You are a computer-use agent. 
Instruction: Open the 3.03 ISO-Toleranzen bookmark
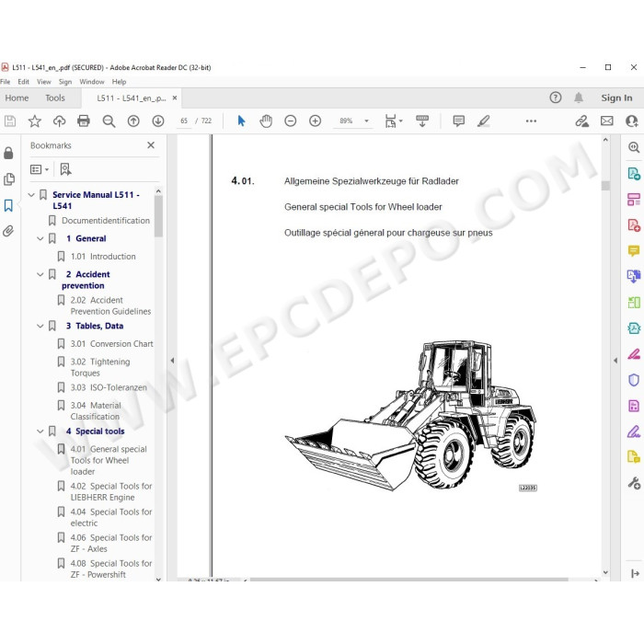(x=109, y=387)
